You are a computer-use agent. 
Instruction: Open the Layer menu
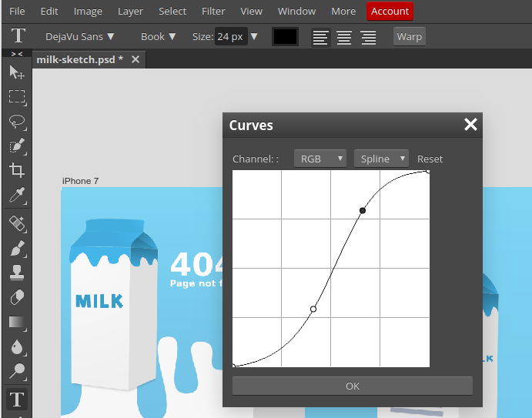point(130,12)
